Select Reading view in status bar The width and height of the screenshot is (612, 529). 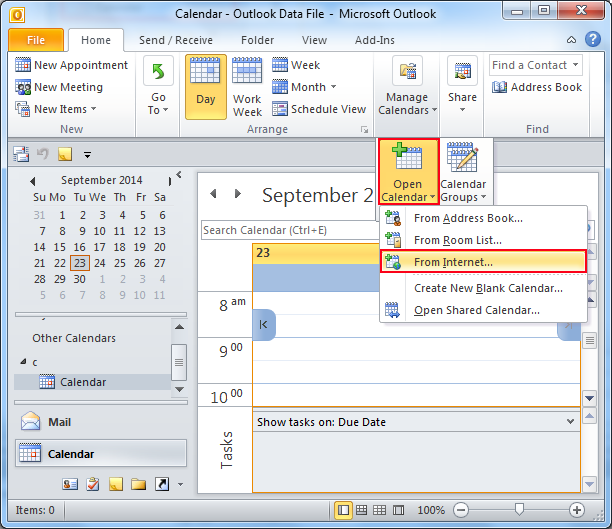pos(399,510)
